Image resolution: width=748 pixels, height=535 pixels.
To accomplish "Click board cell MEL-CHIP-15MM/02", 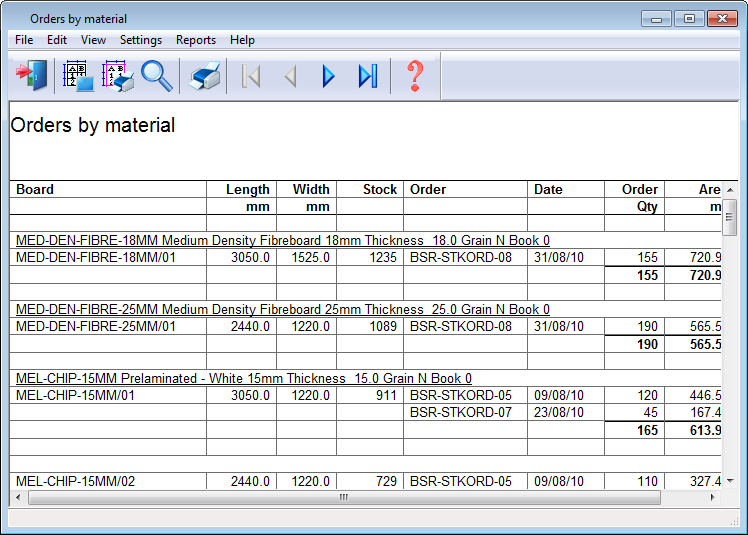I will (x=75, y=482).
